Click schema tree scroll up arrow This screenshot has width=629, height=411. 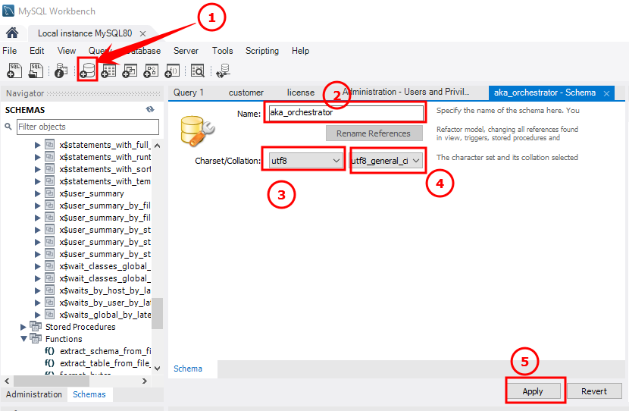158,146
